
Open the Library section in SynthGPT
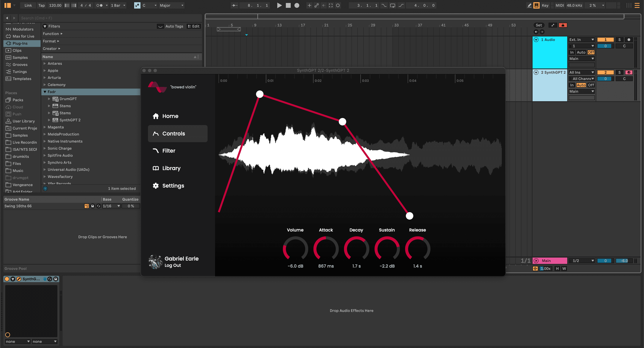[171, 168]
